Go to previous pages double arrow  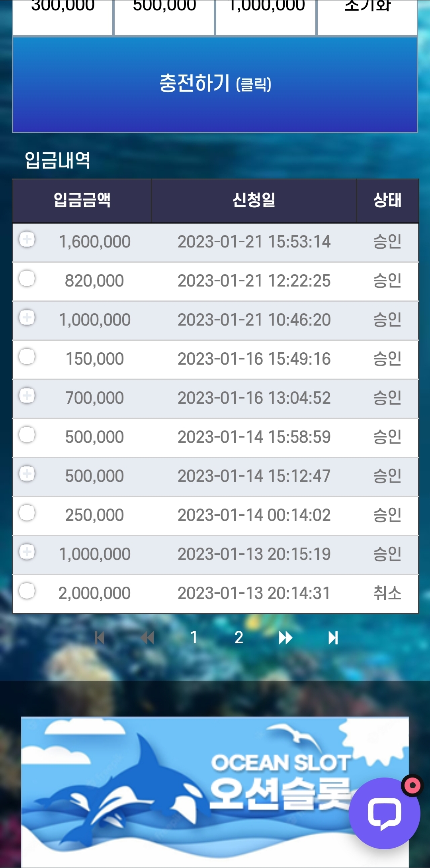(x=147, y=638)
